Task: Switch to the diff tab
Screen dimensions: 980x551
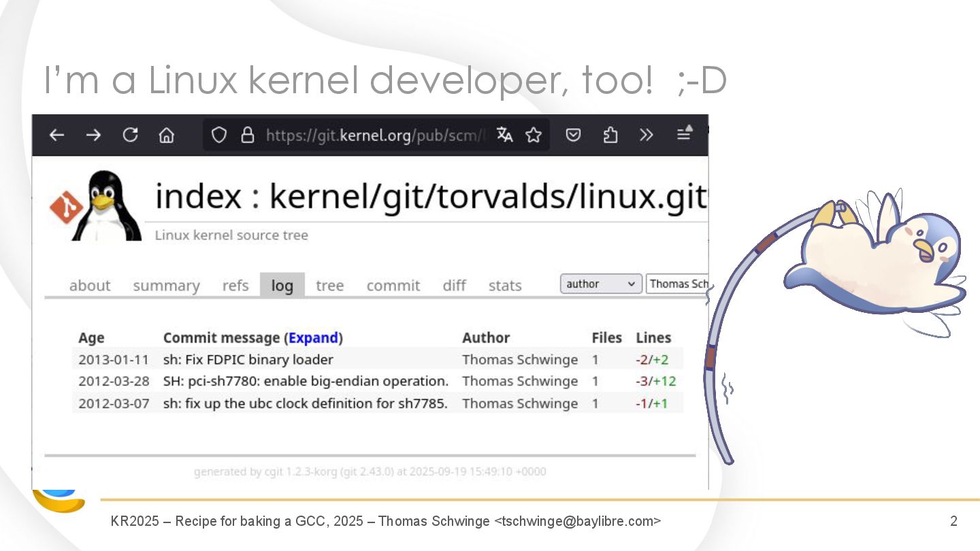Action: 455,286
